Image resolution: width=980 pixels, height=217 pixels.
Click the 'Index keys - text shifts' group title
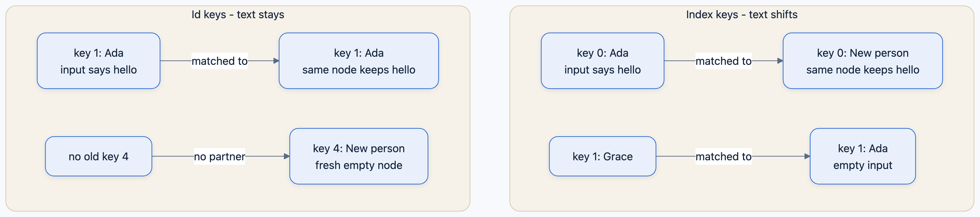click(742, 14)
